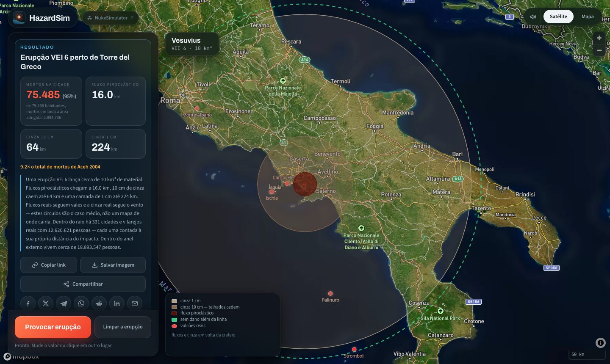Switch to Mapa map view

click(x=588, y=17)
